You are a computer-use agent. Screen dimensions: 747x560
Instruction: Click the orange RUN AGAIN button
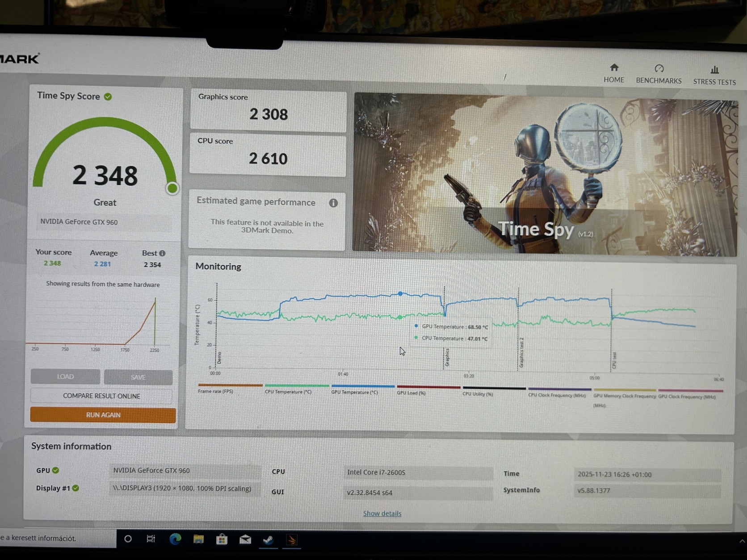point(103,415)
